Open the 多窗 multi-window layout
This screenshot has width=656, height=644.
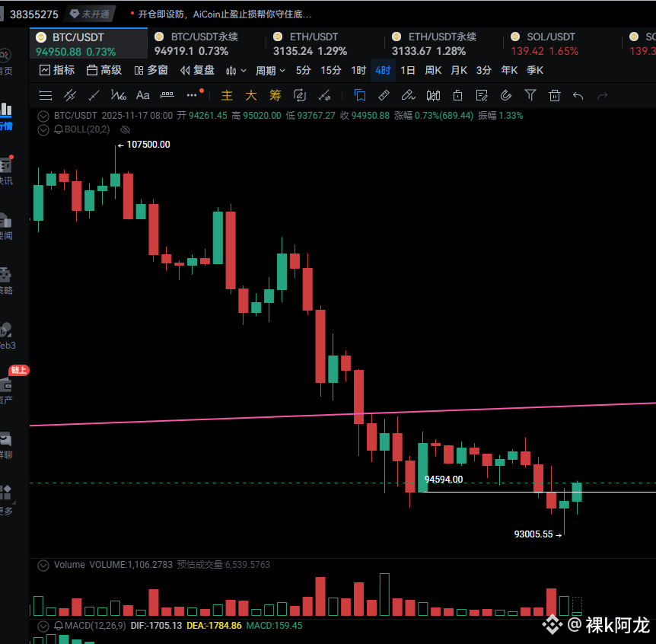[x=151, y=70]
